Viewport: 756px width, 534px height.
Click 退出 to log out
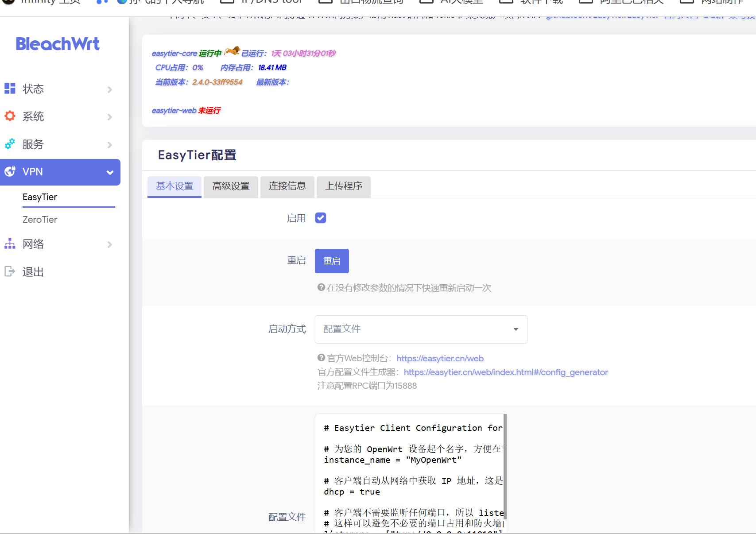pyautogui.click(x=33, y=272)
